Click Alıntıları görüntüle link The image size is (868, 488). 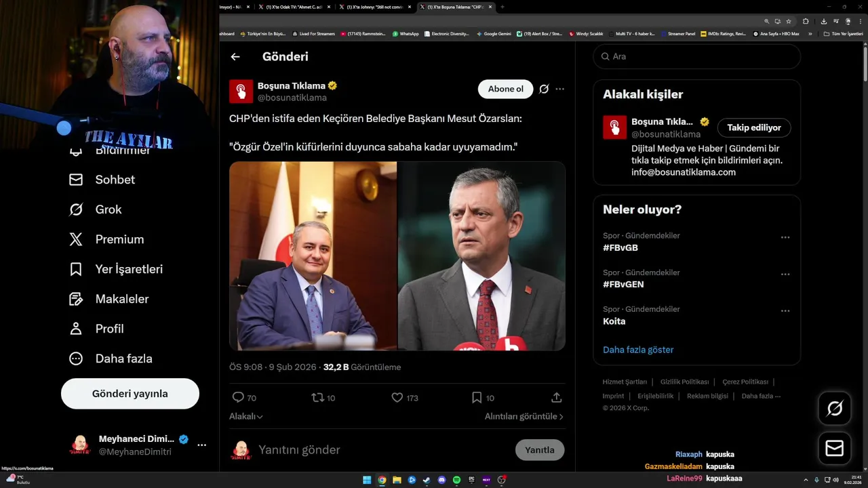524,416
